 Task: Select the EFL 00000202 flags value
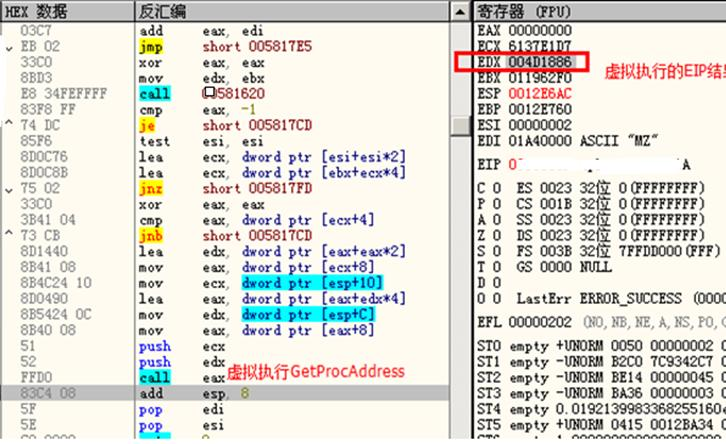tap(540, 322)
